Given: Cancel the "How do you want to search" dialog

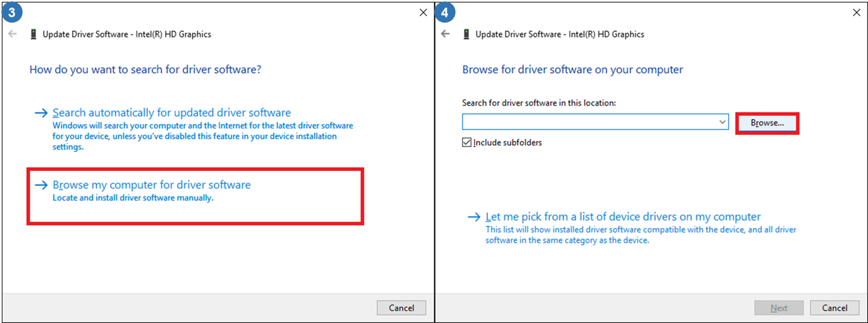Looking at the screenshot, I should coord(401,308).
